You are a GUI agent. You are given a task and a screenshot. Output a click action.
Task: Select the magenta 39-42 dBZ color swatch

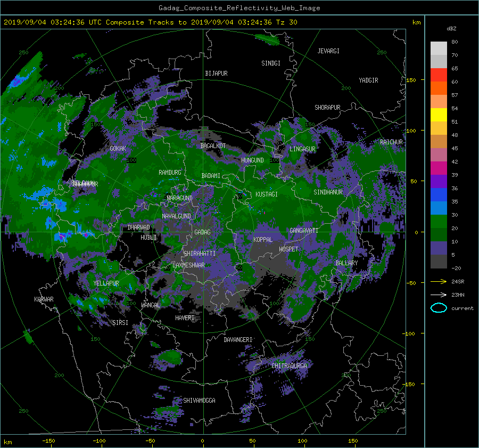(x=439, y=168)
